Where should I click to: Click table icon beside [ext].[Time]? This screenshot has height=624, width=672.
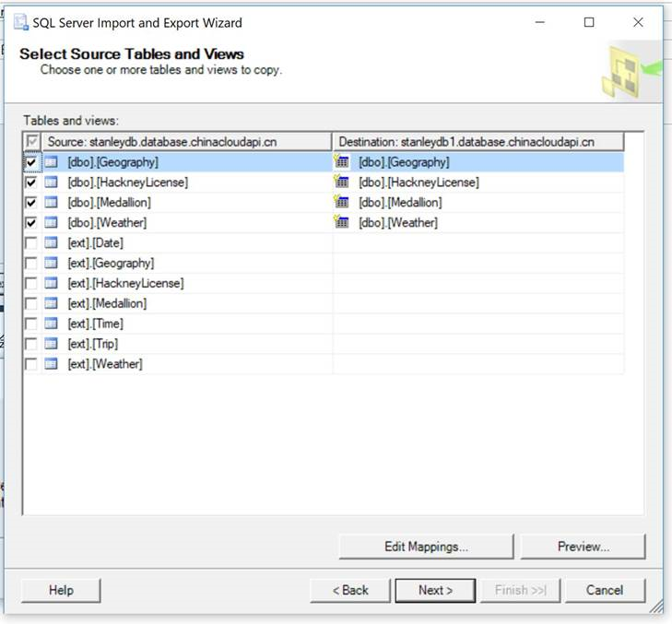coord(52,324)
